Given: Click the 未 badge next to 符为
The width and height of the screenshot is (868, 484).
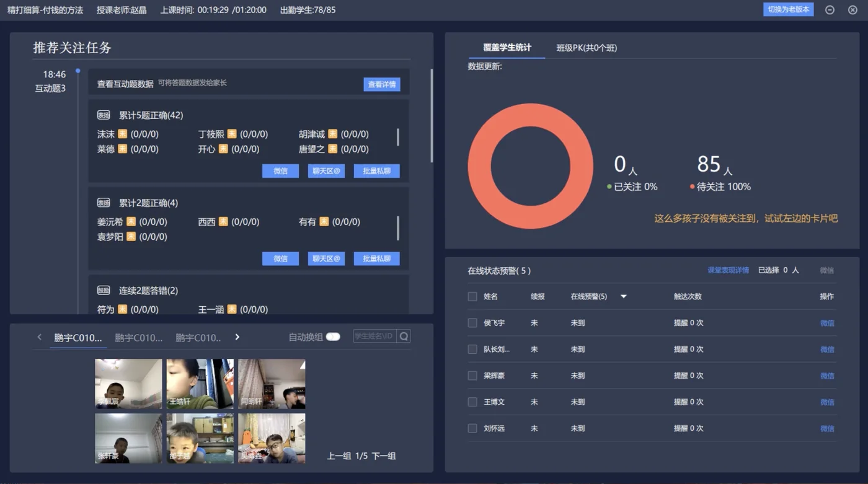Looking at the screenshot, I should [x=123, y=309].
